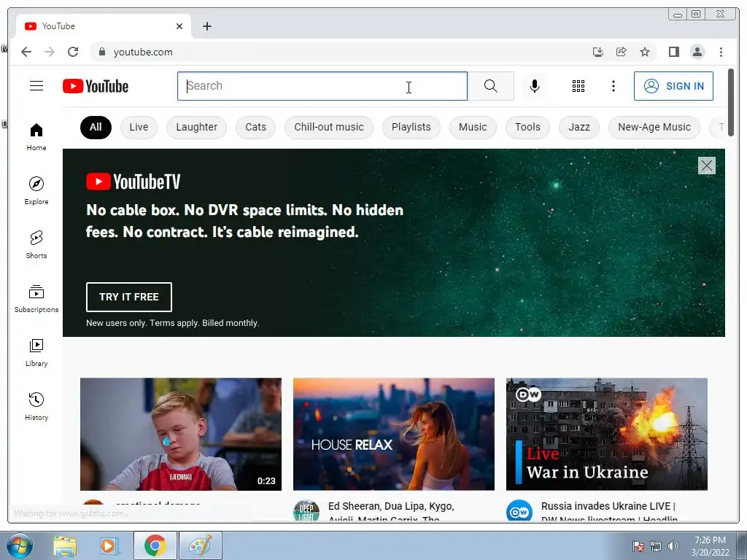747x560 pixels.
Task: Click the DW News channel avatar
Action: [519, 511]
